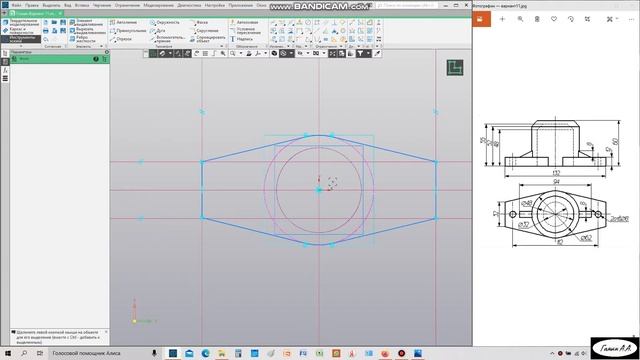
Task: Select the Инструменты эскиза toolset
Action: [21, 39]
